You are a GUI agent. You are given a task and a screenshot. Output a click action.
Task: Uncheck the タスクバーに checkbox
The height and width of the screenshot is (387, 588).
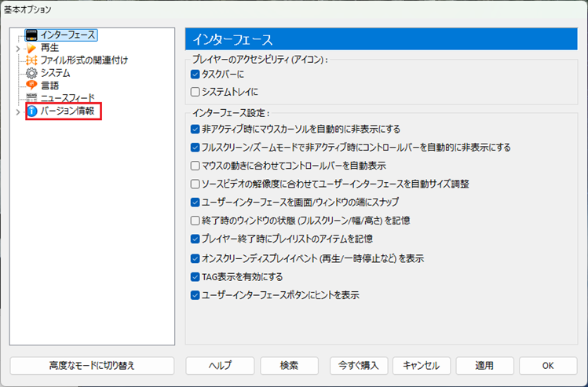click(x=195, y=75)
